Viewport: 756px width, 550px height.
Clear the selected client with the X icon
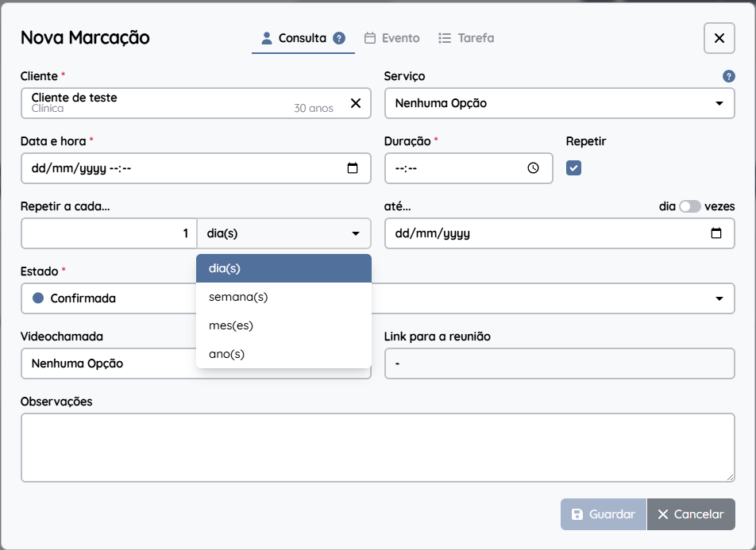[x=356, y=103]
